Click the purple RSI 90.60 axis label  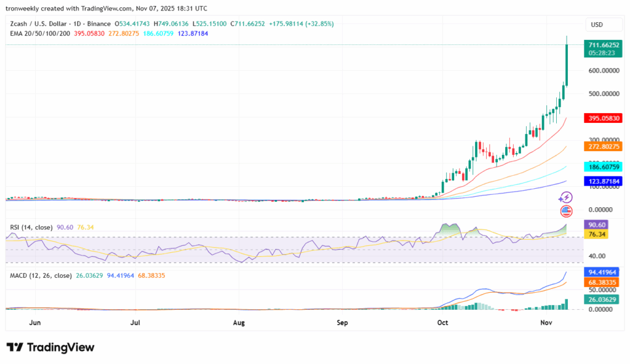tap(597, 225)
